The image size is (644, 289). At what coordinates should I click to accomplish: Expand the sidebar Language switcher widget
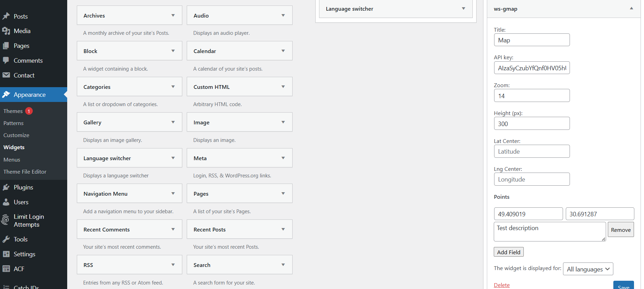[x=463, y=9]
